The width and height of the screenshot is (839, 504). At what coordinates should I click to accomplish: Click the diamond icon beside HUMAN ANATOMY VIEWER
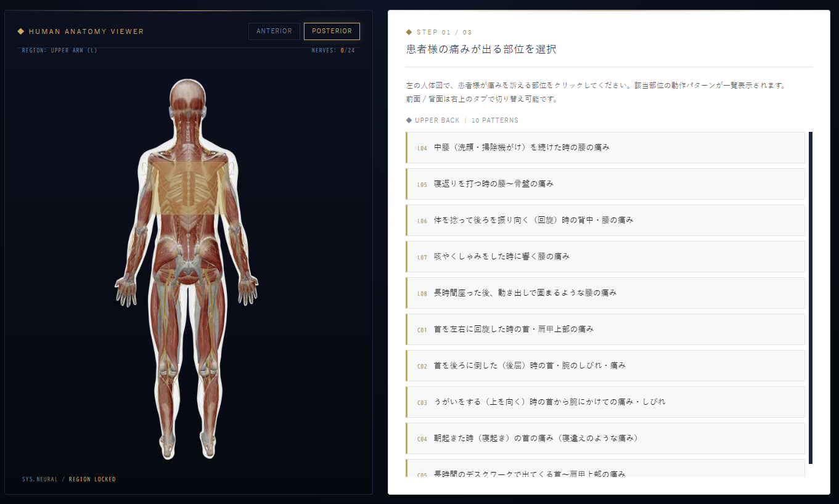tap(21, 31)
